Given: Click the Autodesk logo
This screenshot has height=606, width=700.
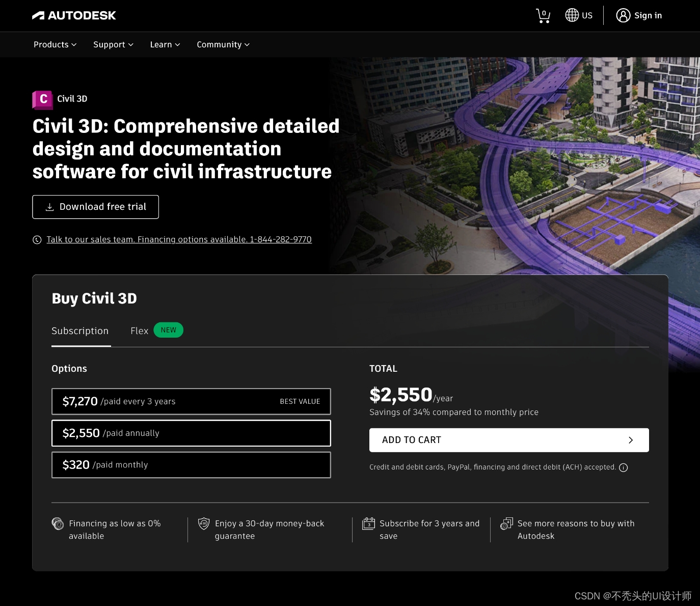Looking at the screenshot, I should click(x=74, y=15).
